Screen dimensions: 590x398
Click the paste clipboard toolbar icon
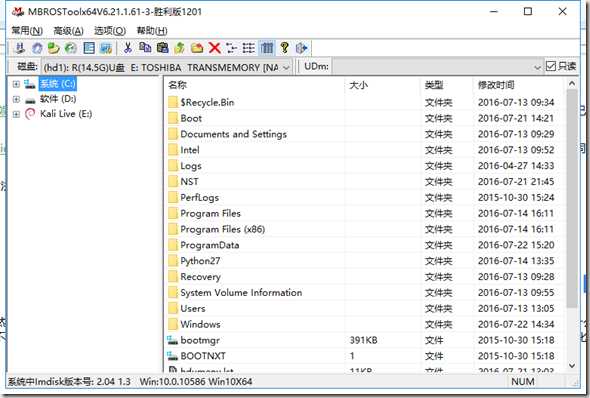(x=162, y=48)
